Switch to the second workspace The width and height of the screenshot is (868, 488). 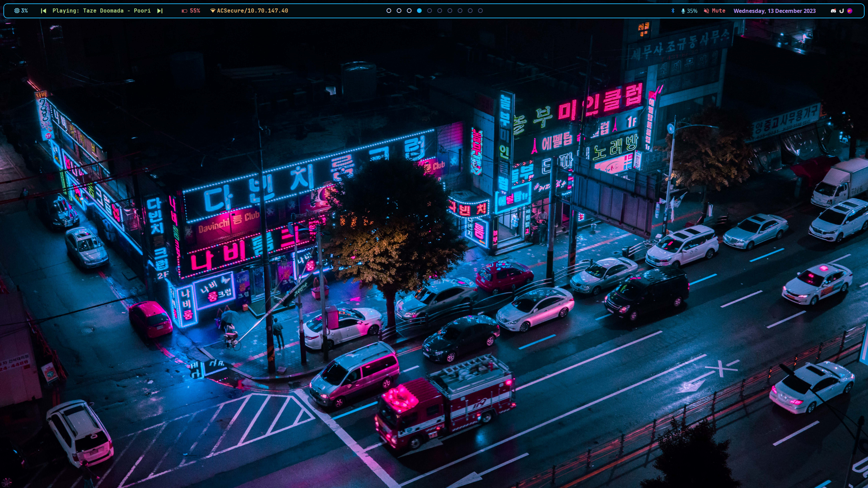click(399, 11)
